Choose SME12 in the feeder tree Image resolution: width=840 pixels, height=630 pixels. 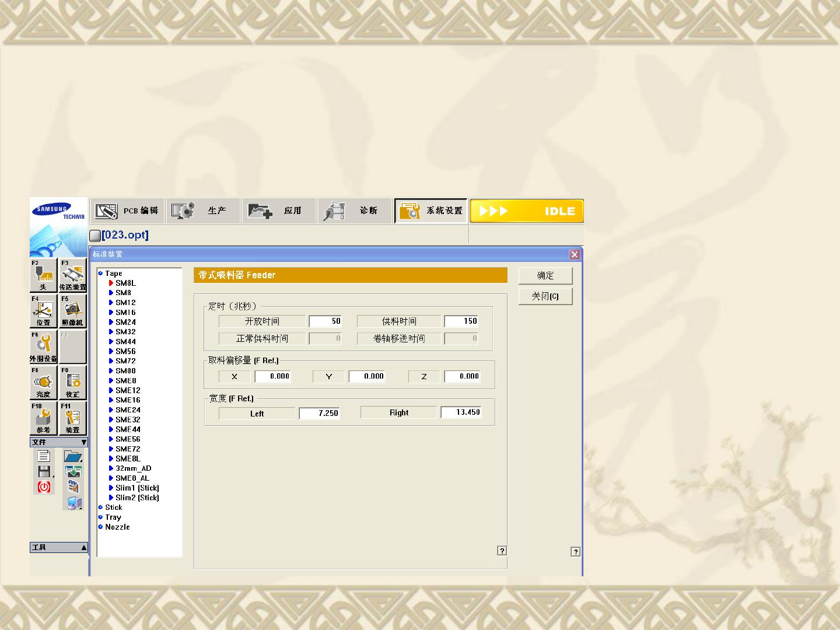pyautogui.click(x=128, y=390)
